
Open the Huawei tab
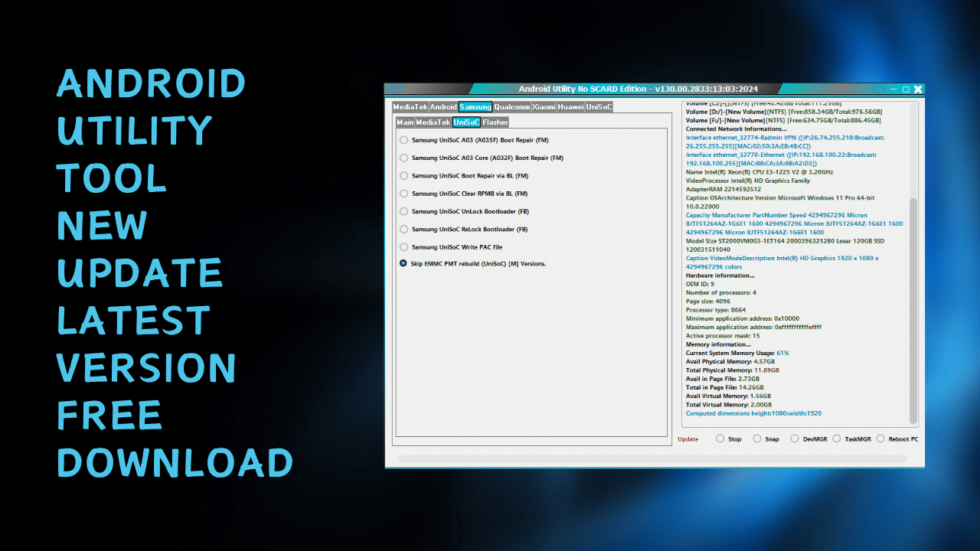pyautogui.click(x=570, y=107)
